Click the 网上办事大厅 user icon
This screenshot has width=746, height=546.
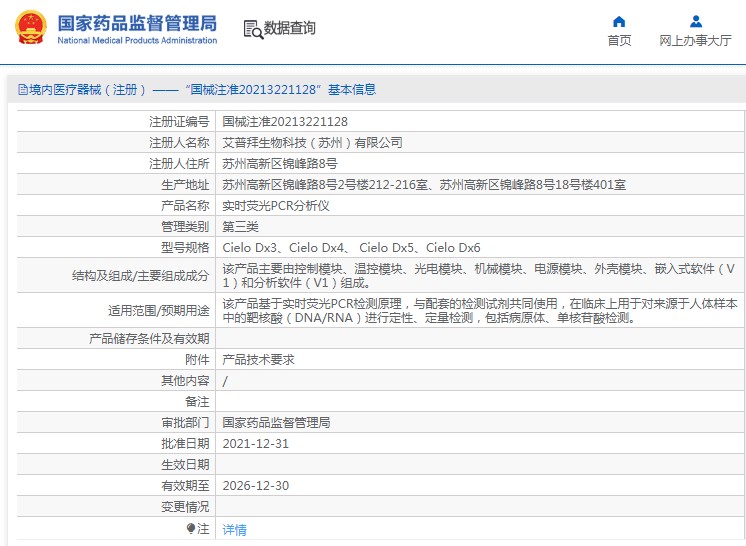(696, 21)
